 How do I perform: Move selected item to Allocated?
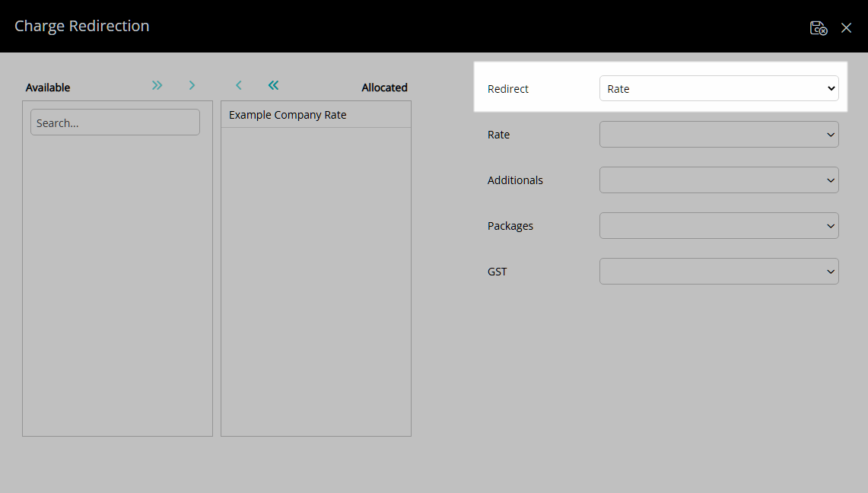click(192, 85)
